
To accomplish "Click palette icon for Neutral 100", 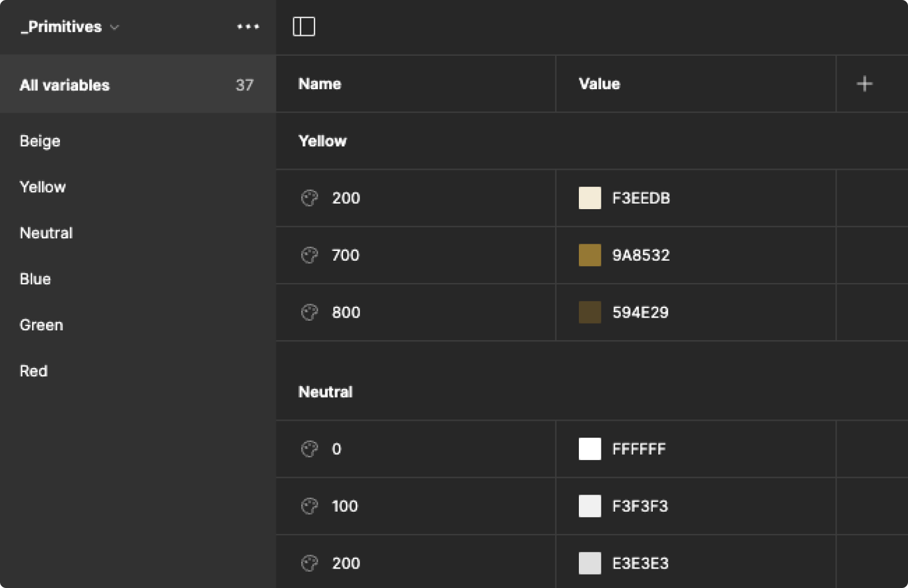I will pos(310,506).
